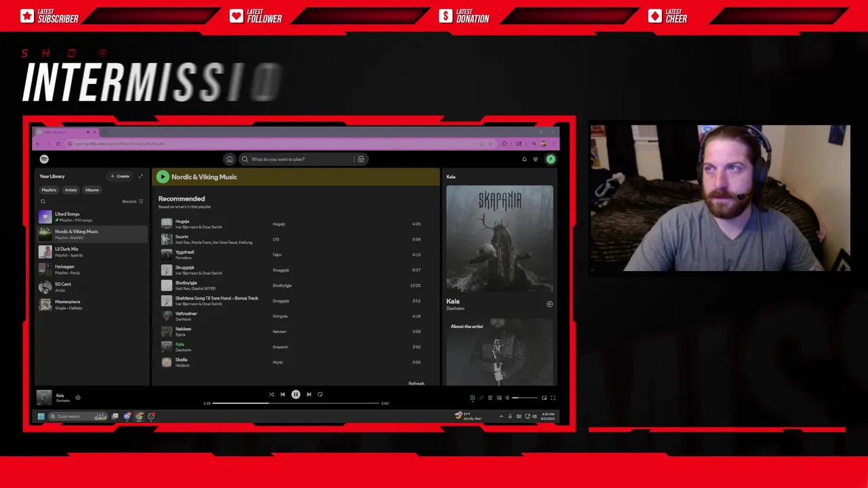This screenshot has height=488, width=868.
Task: Open the Create menu in Your Library
Action: [120, 176]
